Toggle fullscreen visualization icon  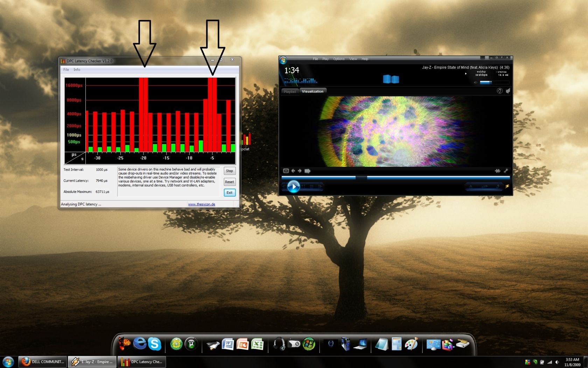tap(286, 171)
